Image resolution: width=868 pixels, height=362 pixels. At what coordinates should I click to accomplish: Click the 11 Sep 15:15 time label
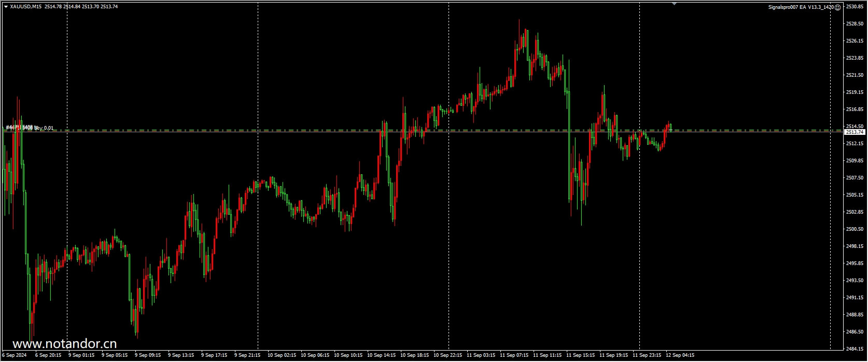click(581, 356)
